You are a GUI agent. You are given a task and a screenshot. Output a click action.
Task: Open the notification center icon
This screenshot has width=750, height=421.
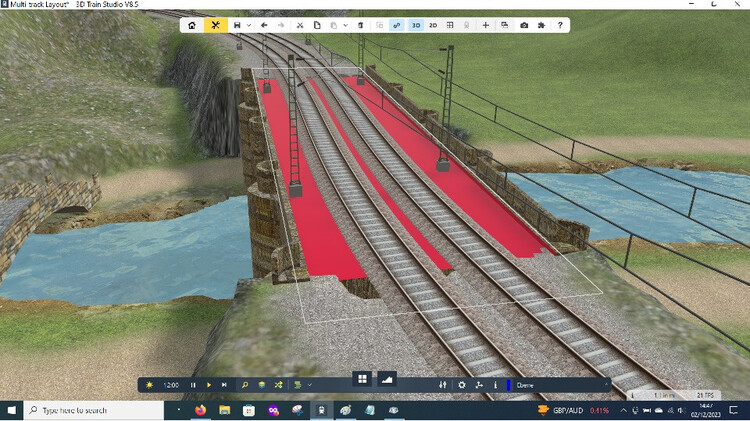[734, 410]
